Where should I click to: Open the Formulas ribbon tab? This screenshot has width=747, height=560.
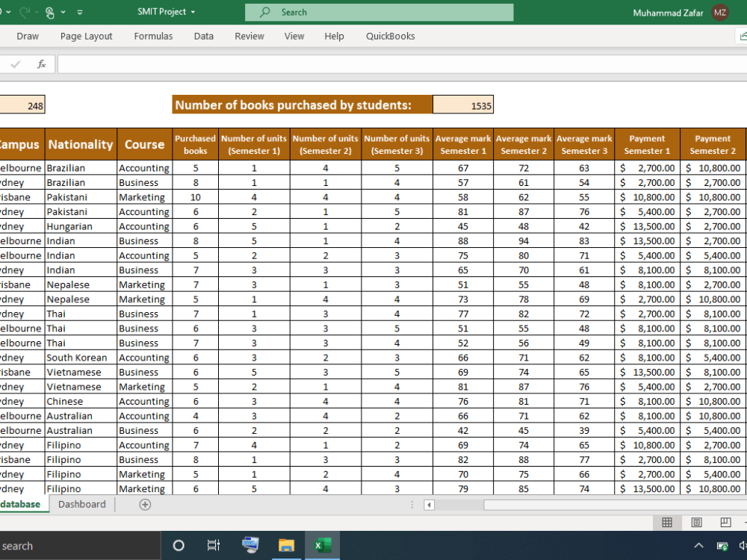[153, 36]
